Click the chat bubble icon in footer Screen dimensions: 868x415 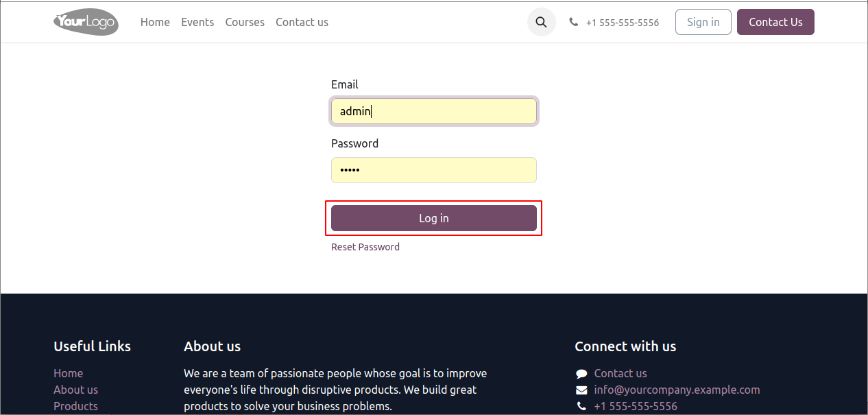pyautogui.click(x=581, y=374)
